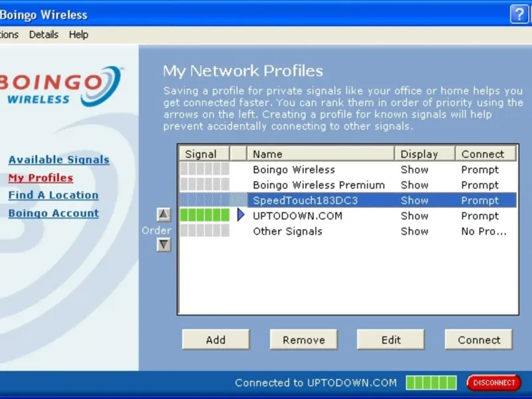Click the help question mark icon
532x399 pixels.
click(519, 14)
